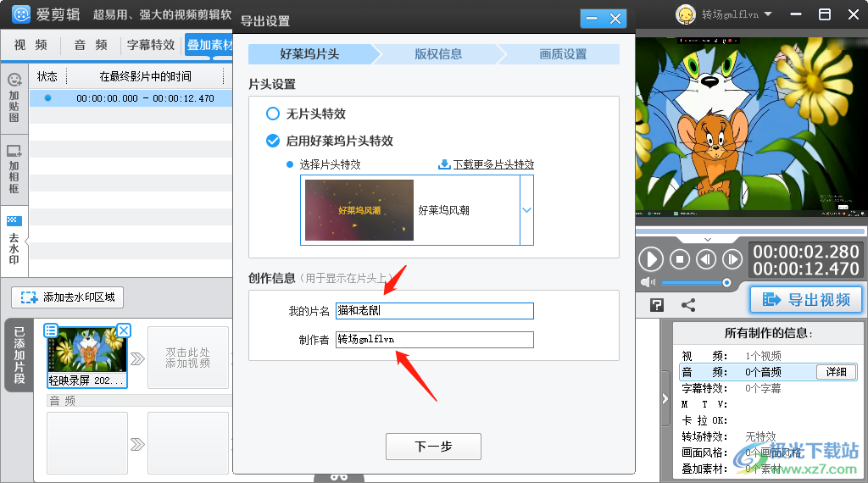
Task: Select the 去水印 watermark removal sidebar tool
Action: (14, 241)
